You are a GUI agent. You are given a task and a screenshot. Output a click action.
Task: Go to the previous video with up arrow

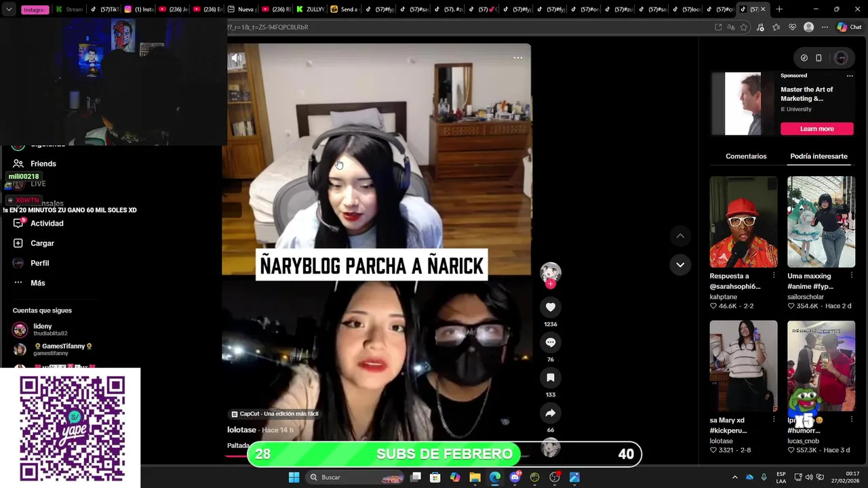680,236
